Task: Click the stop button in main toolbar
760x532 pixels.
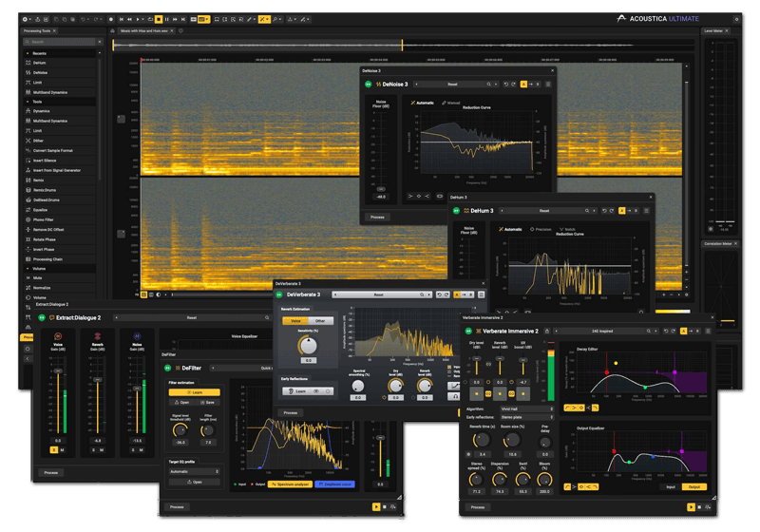Action: [159, 19]
